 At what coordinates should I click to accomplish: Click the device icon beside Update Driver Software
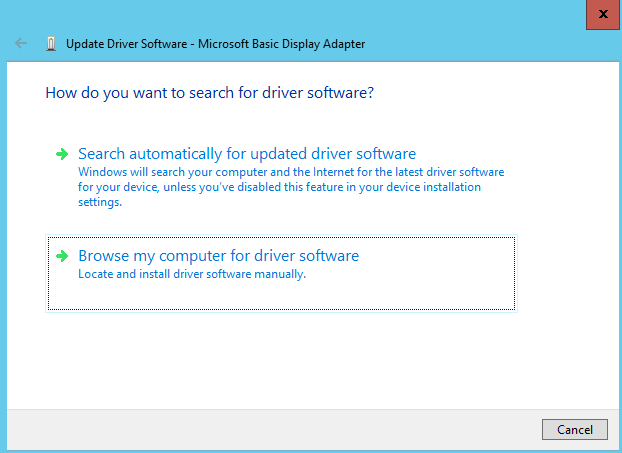[51, 44]
